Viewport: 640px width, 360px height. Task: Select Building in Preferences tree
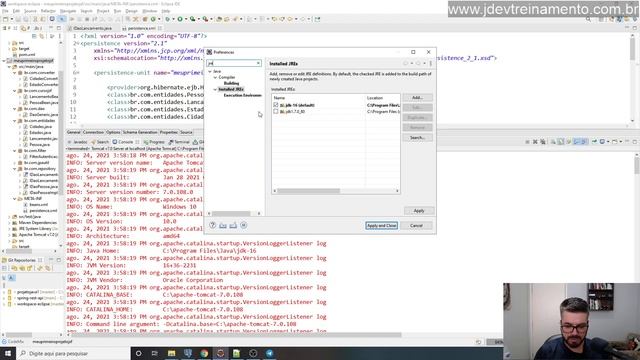click(231, 83)
